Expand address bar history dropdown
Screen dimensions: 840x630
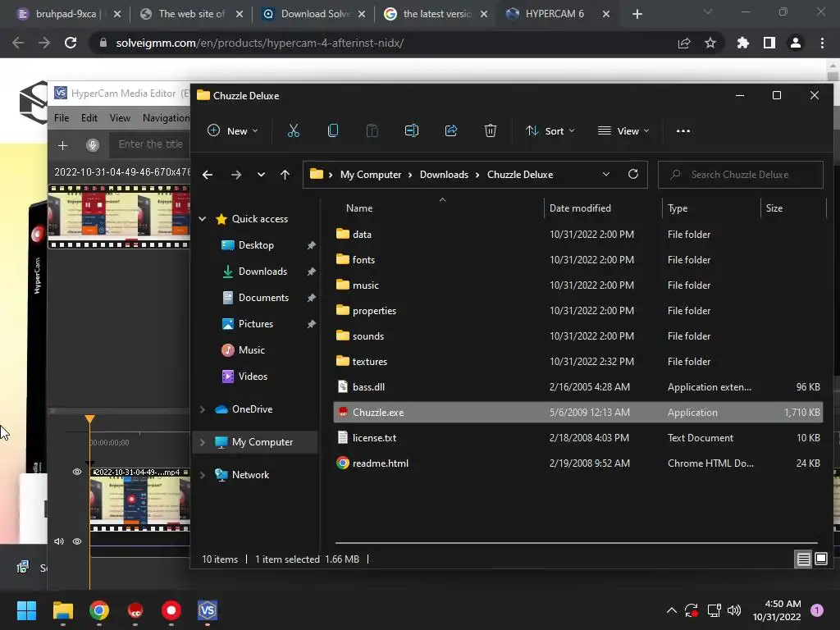tap(606, 174)
